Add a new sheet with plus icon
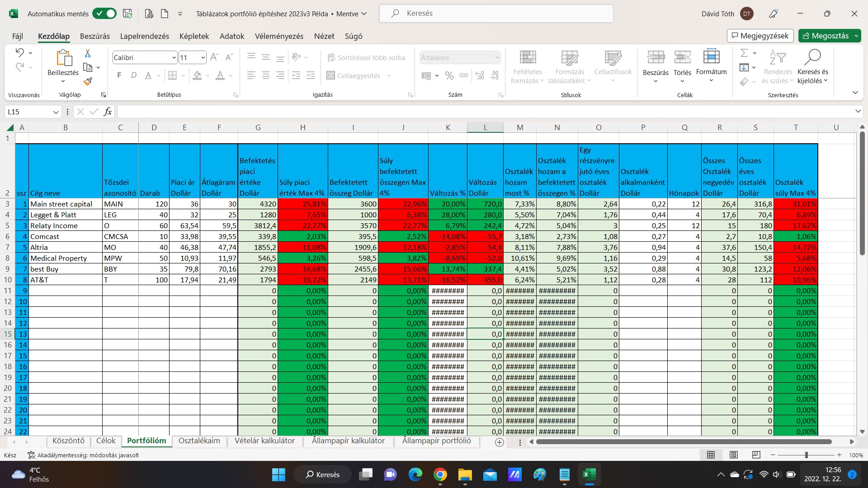Viewport: 868px width, 488px height. pos(499,442)
